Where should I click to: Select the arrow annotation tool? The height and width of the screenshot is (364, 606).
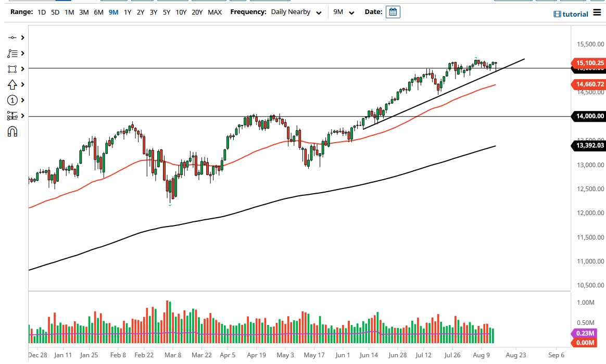tap(12, 84)
